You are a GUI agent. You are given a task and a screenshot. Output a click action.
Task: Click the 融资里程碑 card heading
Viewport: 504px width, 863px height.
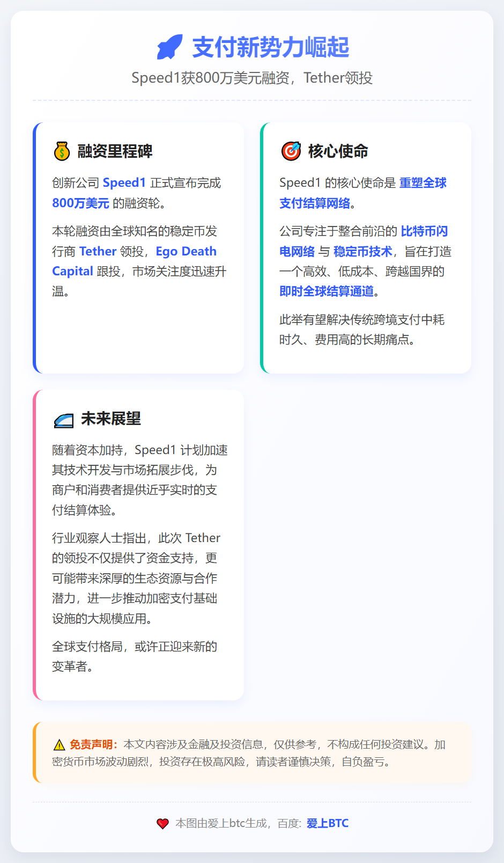click(x=115, y=151)
